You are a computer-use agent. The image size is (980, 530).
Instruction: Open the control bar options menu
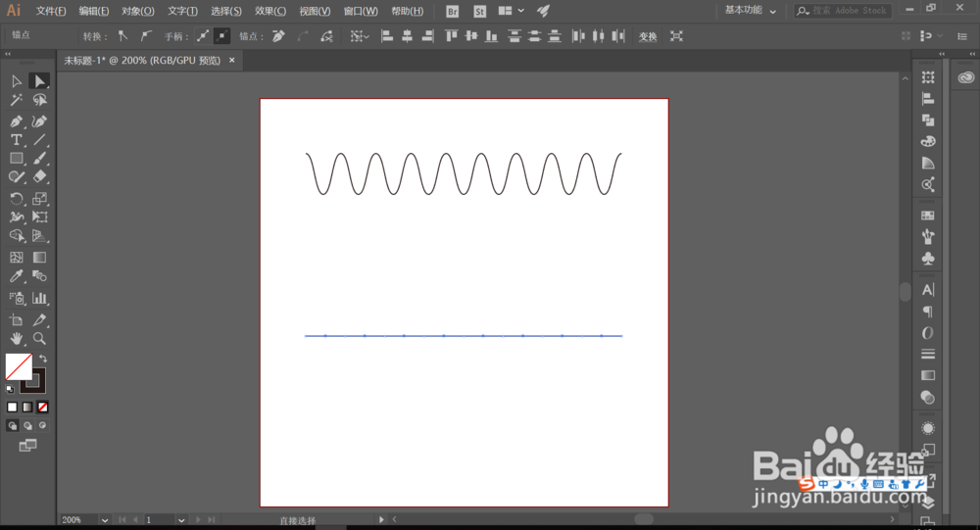click(962, 36)
